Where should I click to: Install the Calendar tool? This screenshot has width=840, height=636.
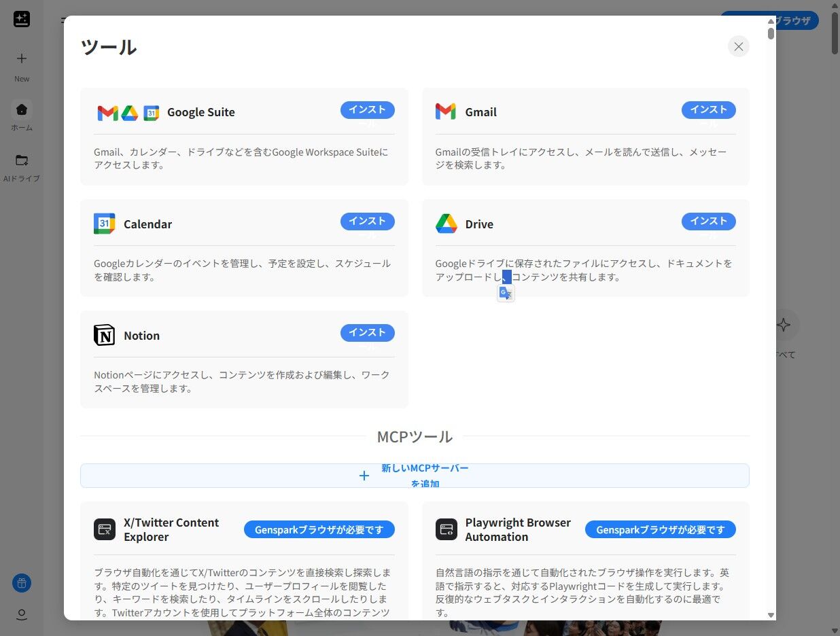point(368,222)
